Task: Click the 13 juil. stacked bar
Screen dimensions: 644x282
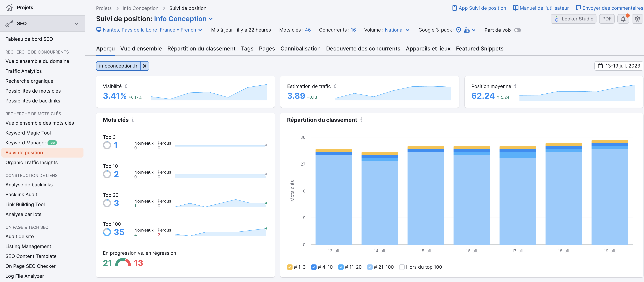Action: point(334,197)
